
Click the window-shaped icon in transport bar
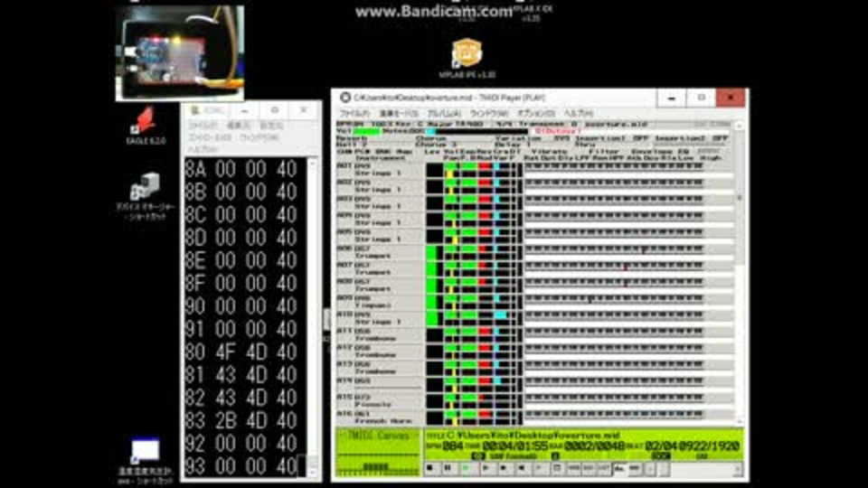click(x=557, y=469)
